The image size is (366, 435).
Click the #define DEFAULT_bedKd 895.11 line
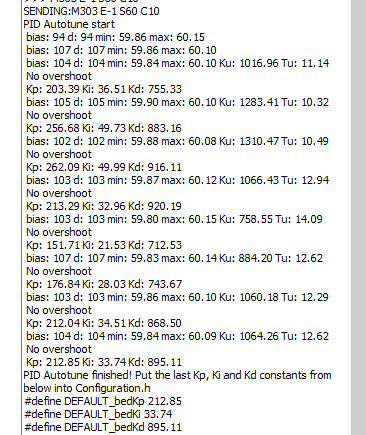(103, 427)
